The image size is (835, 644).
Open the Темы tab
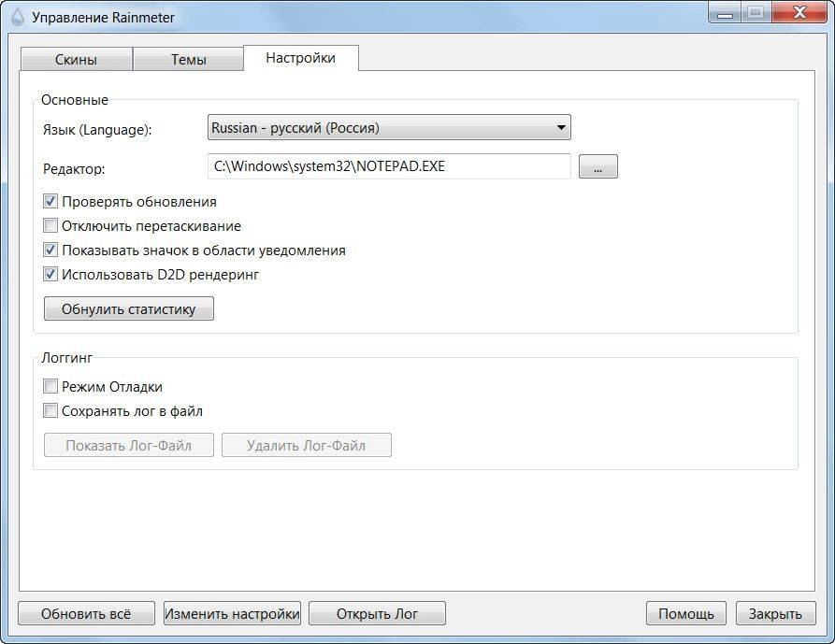(x=188, y=59)
